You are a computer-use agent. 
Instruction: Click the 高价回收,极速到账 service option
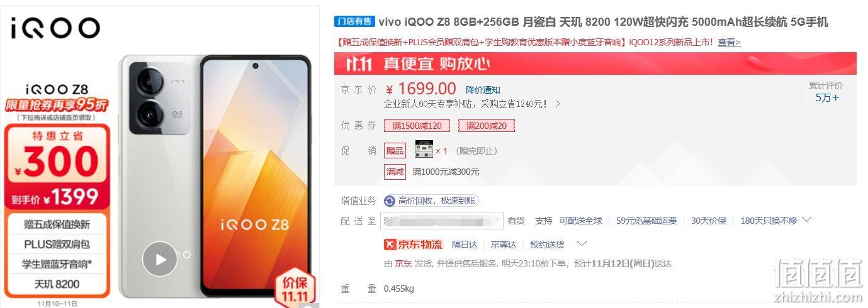(x=431, y=201)
